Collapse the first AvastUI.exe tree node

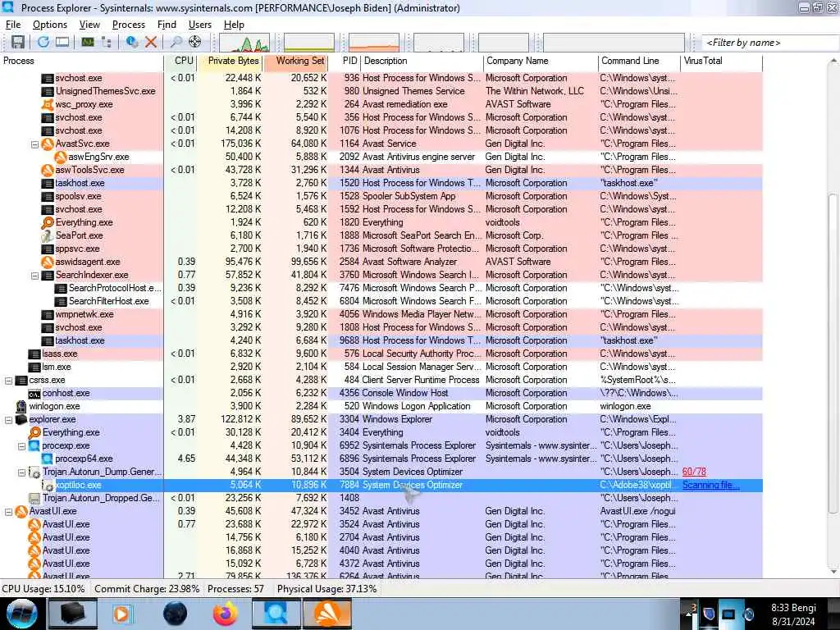click(8, 512)
